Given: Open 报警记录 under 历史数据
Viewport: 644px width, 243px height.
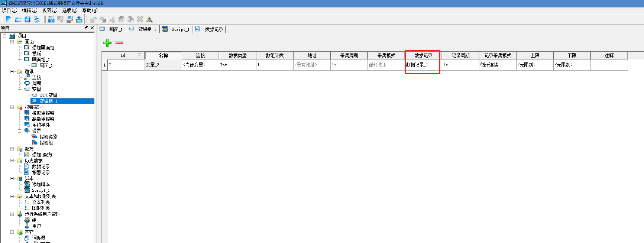Looking at the screenshot, I should point(41,172).
